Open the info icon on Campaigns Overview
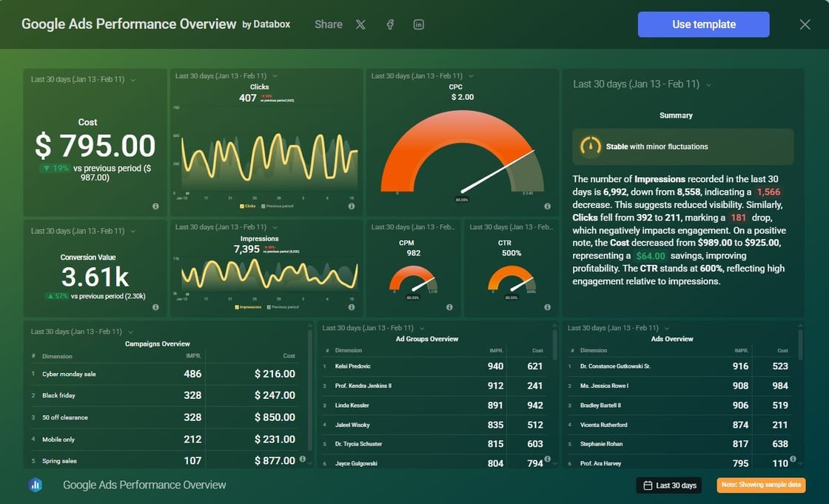The height and width of the screenshot is (504, 829). tap(302, 459)
